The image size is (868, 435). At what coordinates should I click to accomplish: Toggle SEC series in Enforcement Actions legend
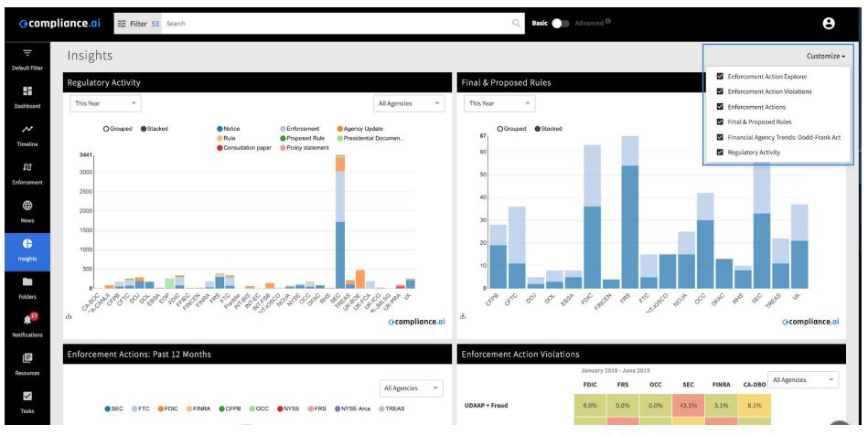pos(114,409)
